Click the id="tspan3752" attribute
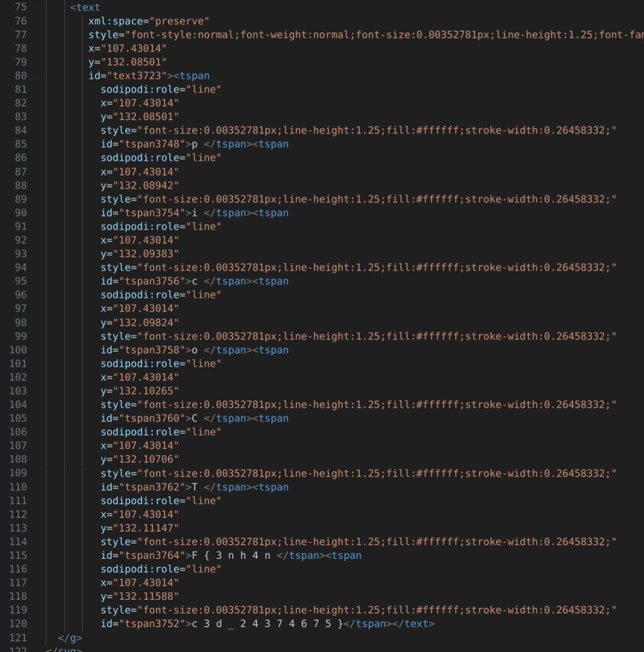 [142, 624]
